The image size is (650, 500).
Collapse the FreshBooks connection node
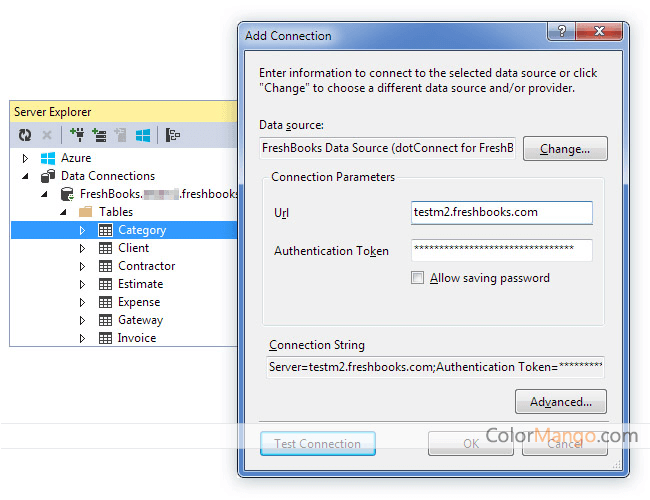[x=44, y=194]
